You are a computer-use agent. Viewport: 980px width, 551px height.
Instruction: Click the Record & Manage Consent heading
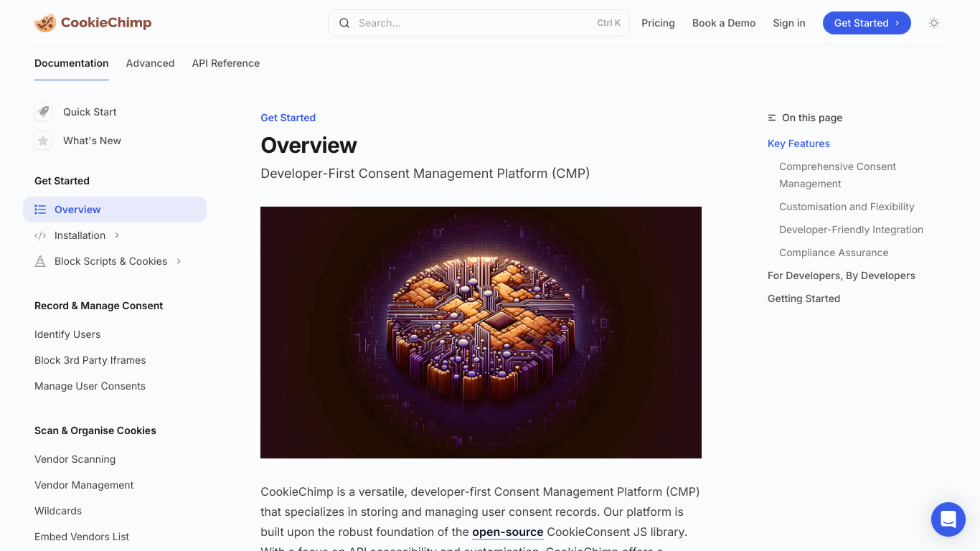[98, 306]
